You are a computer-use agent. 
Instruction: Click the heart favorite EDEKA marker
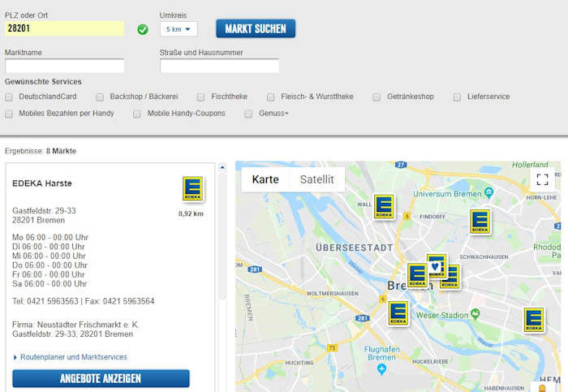(437, 265)
